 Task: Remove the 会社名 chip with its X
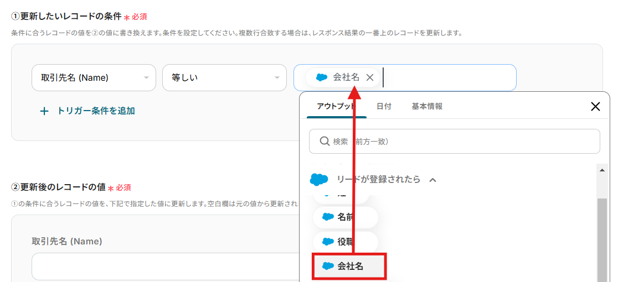[x=370, y=77]
